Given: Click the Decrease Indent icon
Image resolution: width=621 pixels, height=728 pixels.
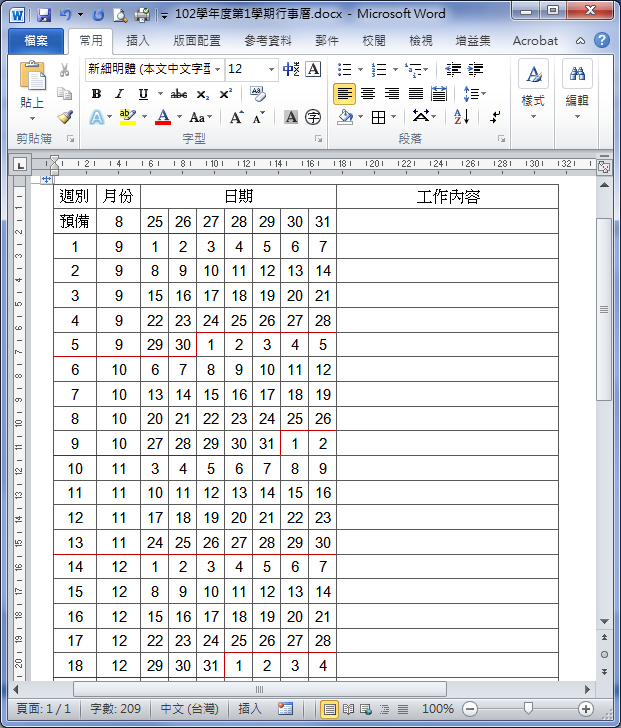Looking at the screenshot, I should [453, 70].
